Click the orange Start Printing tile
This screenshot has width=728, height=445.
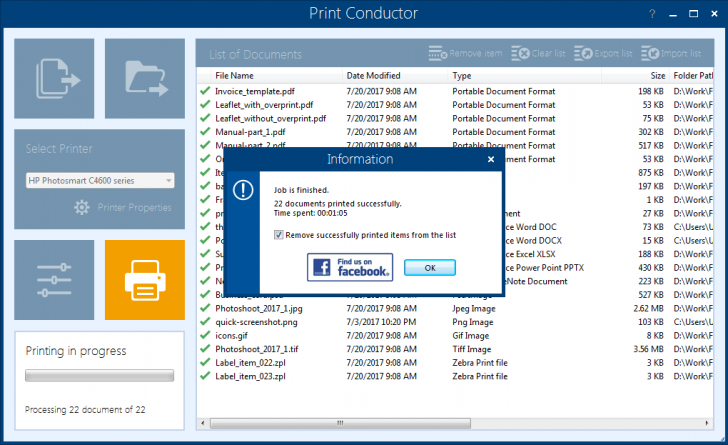click(145, 280)
